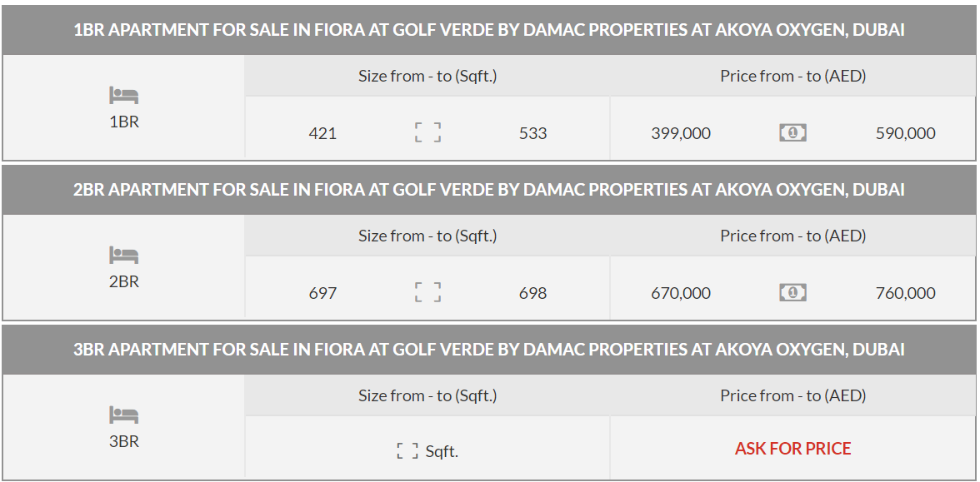Click the 533 maximum size value

[x=532, y=133]
